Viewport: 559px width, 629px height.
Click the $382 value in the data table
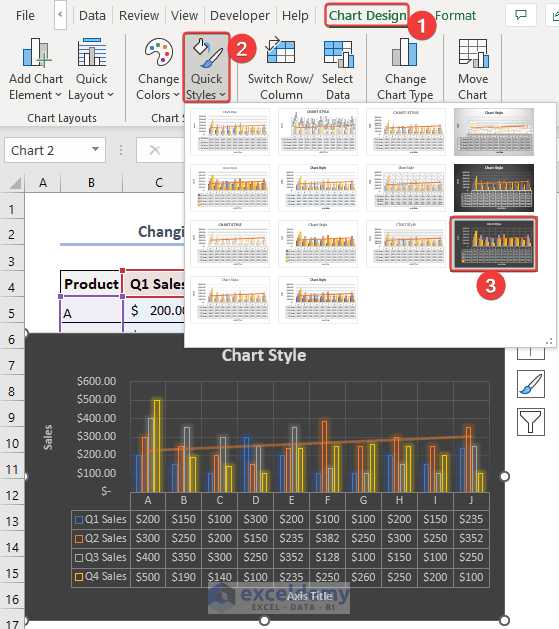click(327, 538)
